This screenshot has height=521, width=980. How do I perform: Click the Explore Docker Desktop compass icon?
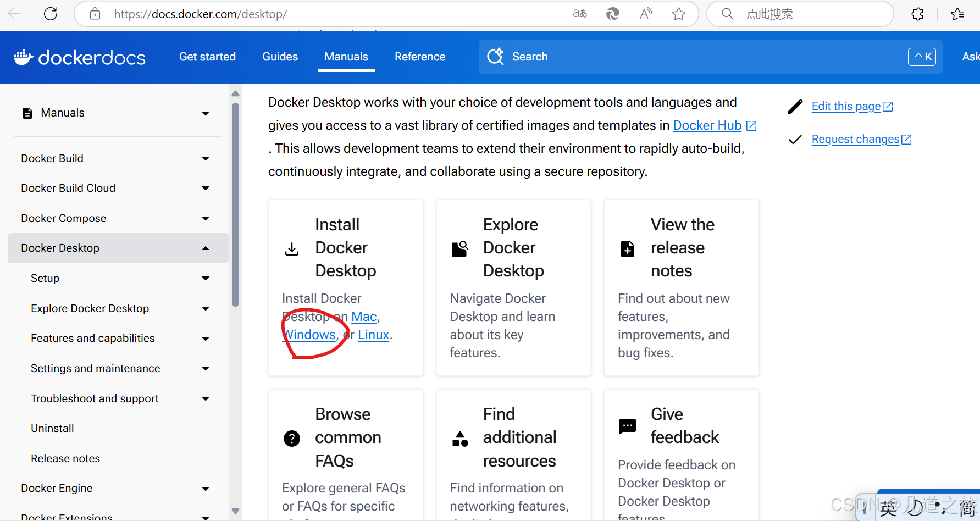point(460,248)
